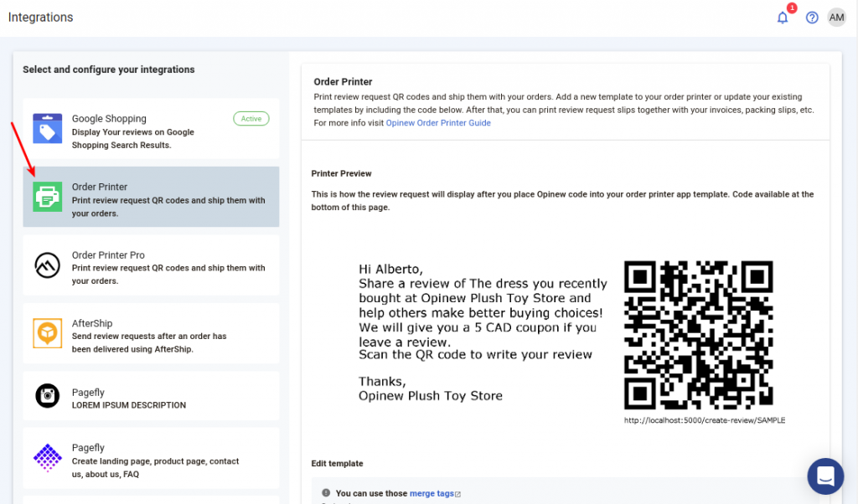The width and height of the screenshot is (858, 504).
Task: Open the merge tags link
Action: pyautogui.click(x=432, y=494)
